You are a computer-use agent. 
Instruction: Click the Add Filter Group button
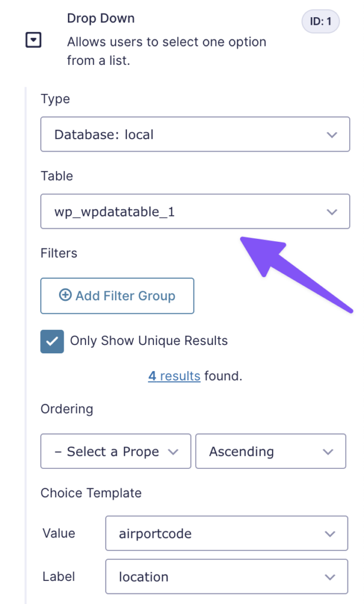click(117, 296)
